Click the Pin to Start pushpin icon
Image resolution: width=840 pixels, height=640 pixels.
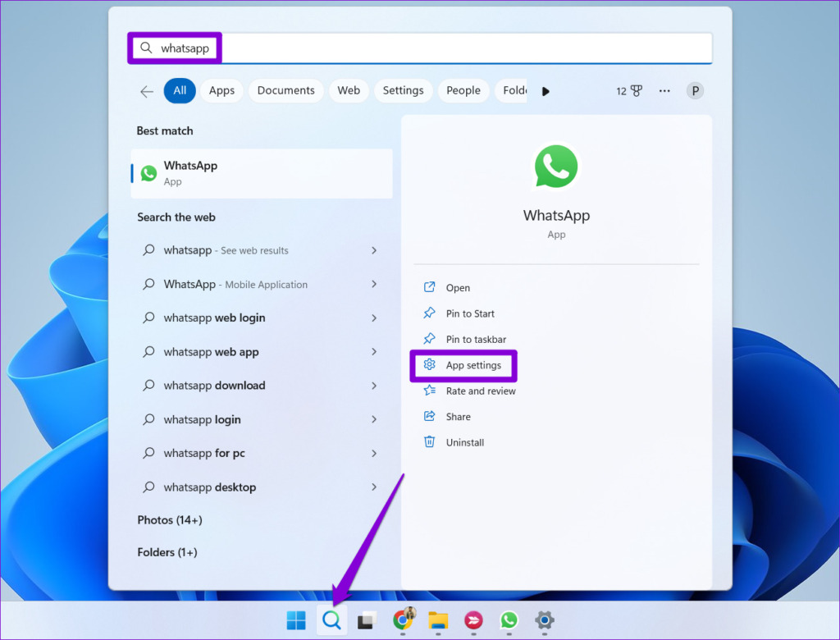428,313
